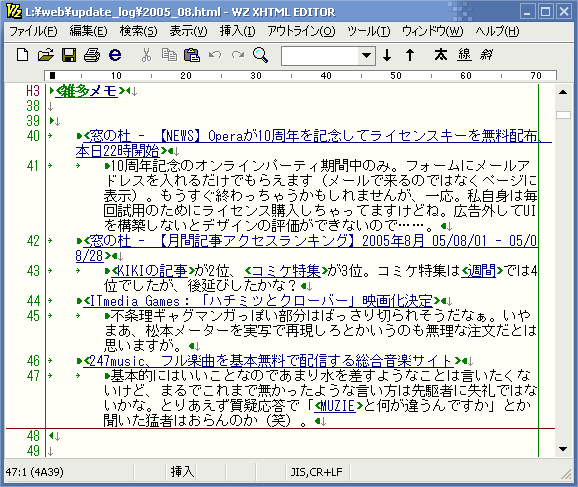Screen dimensions: 578x487
Task: Open the アウトライン(O) menu
Action: [x=302, y=31]
